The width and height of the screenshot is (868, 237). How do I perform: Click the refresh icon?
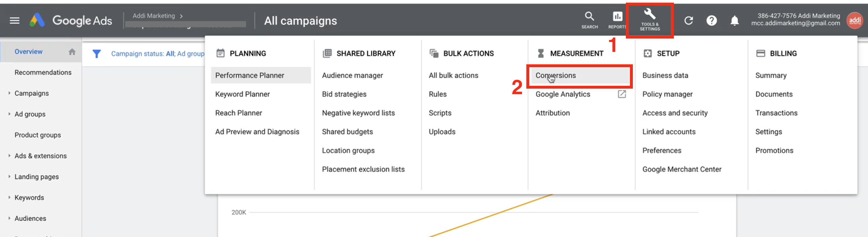[688, 21]
